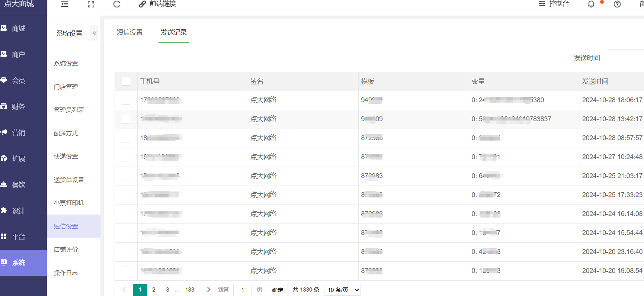Click the collapse sidebar menu icon
The width and height of the screenshot is (644, 296).
64,4
